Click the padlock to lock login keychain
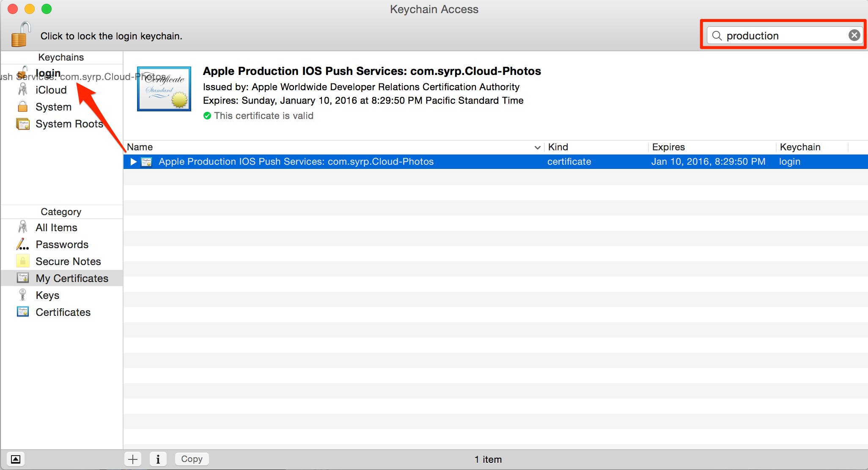Viewport: 868px width, 470px height. click(21, 34)
